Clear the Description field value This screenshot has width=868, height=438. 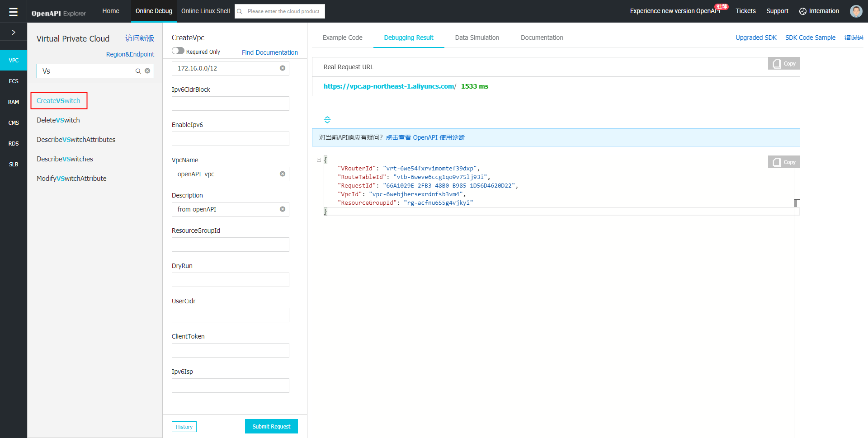283,209
